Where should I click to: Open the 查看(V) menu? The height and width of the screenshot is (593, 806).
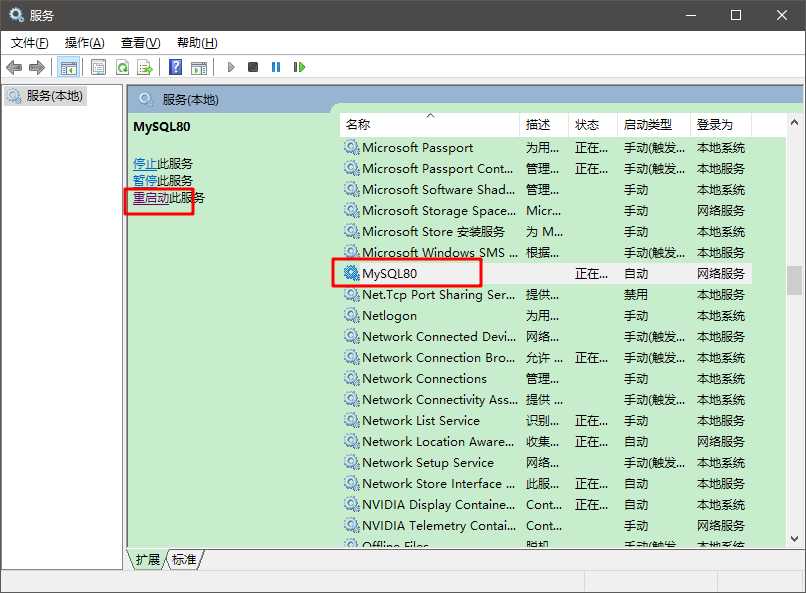pos(140,43)
